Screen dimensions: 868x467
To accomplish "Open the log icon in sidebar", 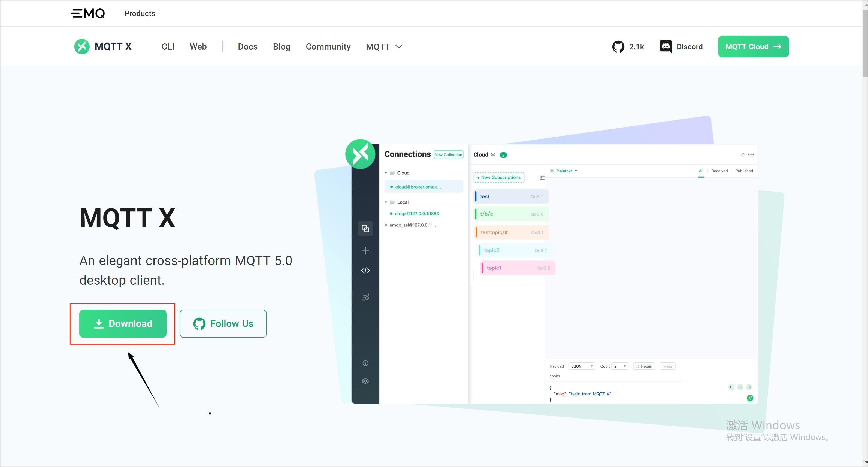I will click(365, 296).
